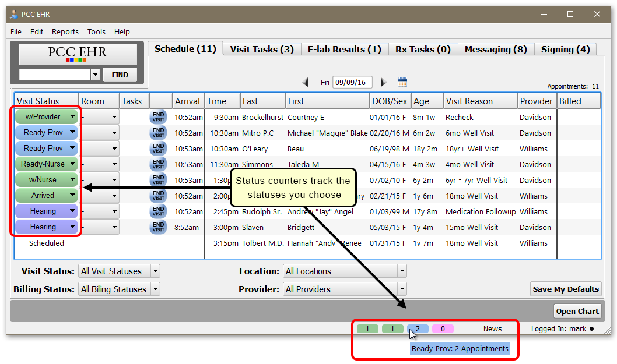The height and width of the screenshot is (364, 617).
Task: Open the Edit menu
Action: pos(37,32)
